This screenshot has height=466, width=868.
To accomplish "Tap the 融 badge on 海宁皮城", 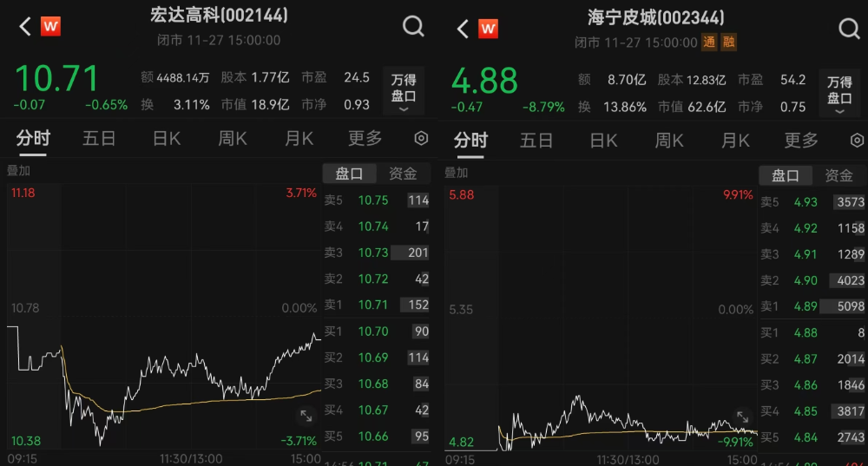I will point(728,42).
